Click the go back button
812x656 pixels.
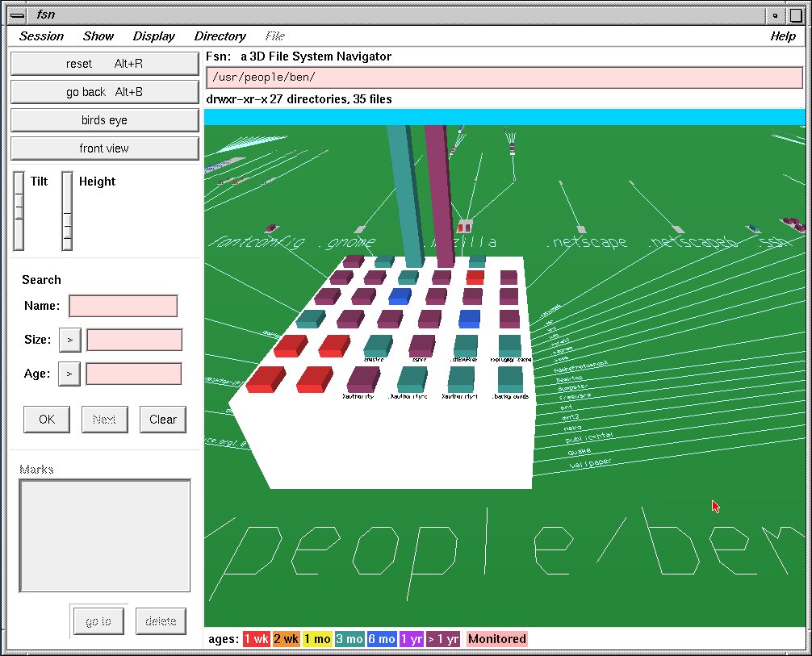[x=105, y=92]
